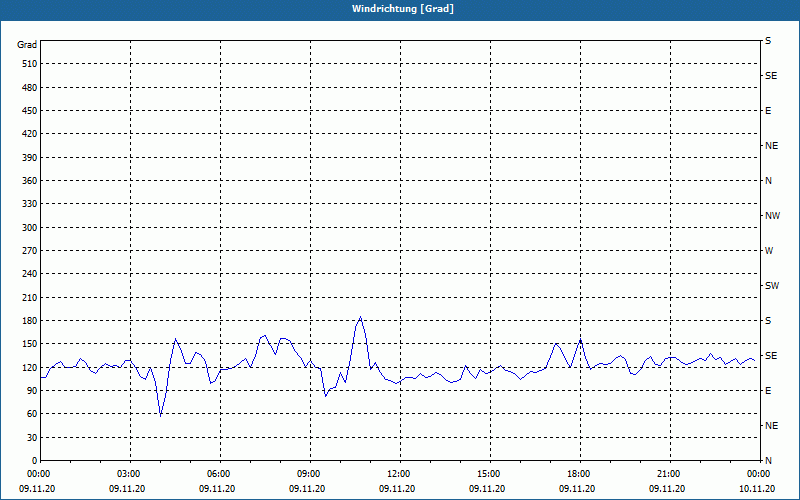Select the 09.11.20 date beneath 18:00
The width and height of the screenshot is (800, 500).
point(577,489)
